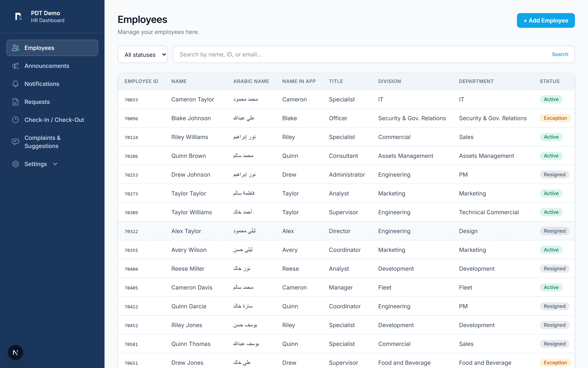Click the Manager title cell
588x368 pixels.
click(x=341, y=287)
